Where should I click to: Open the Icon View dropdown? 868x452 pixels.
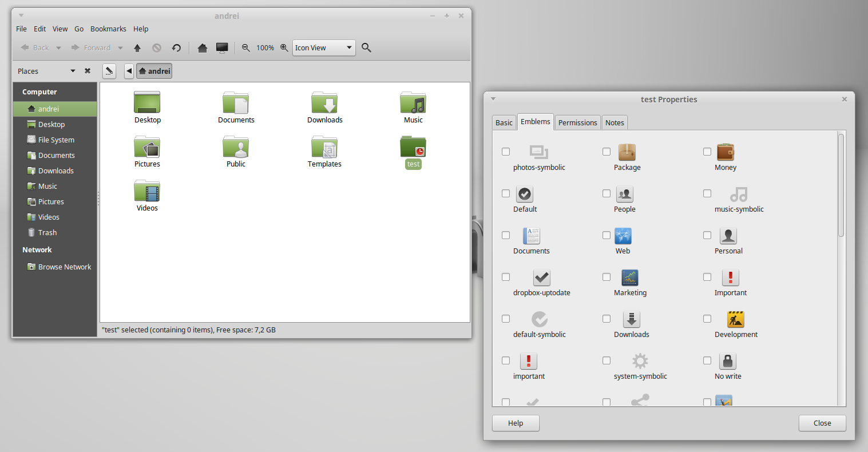tap(324, 47)
